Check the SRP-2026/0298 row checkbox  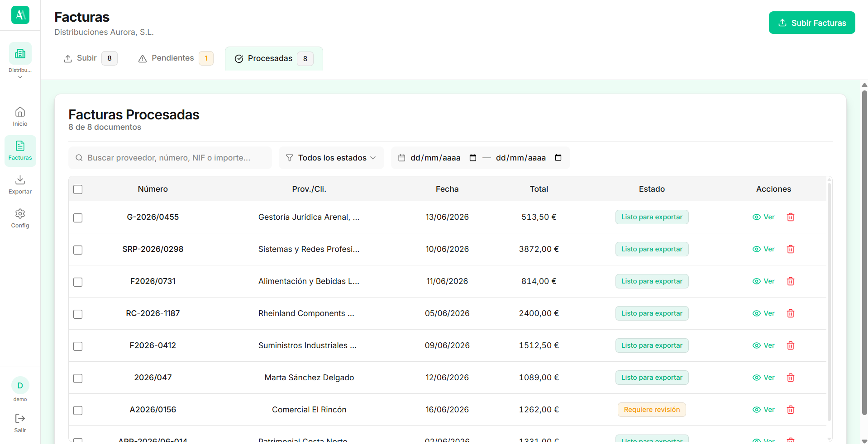(x=78, y=250)
